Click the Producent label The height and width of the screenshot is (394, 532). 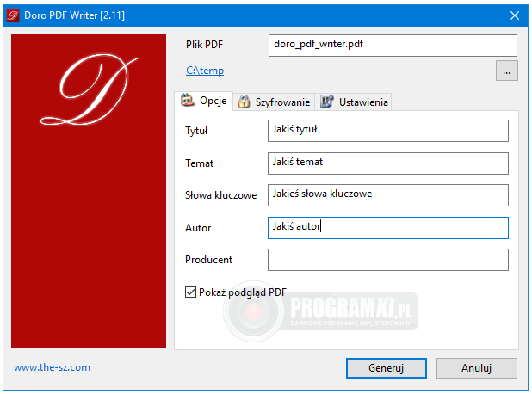(x=208, y=260)
